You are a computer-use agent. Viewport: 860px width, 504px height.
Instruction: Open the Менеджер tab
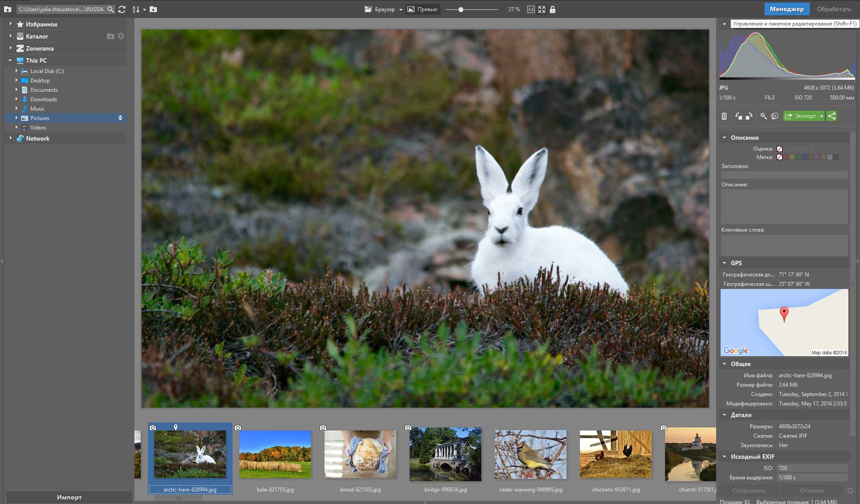click(787, 9)
